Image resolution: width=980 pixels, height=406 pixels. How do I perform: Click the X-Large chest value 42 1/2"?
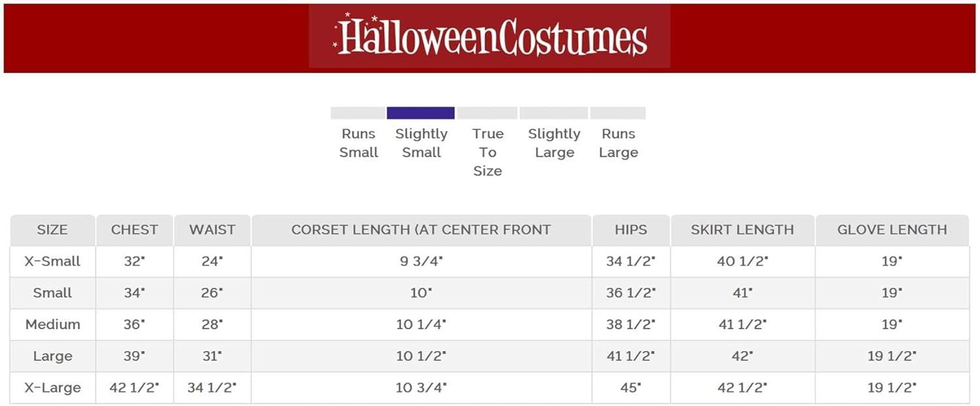(134, 388)
